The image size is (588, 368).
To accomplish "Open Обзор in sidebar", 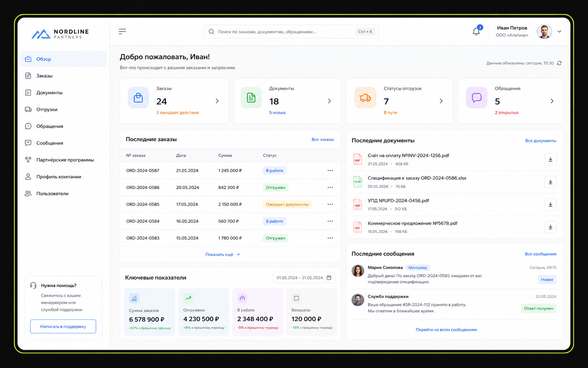I will click(x=64, y=59).
